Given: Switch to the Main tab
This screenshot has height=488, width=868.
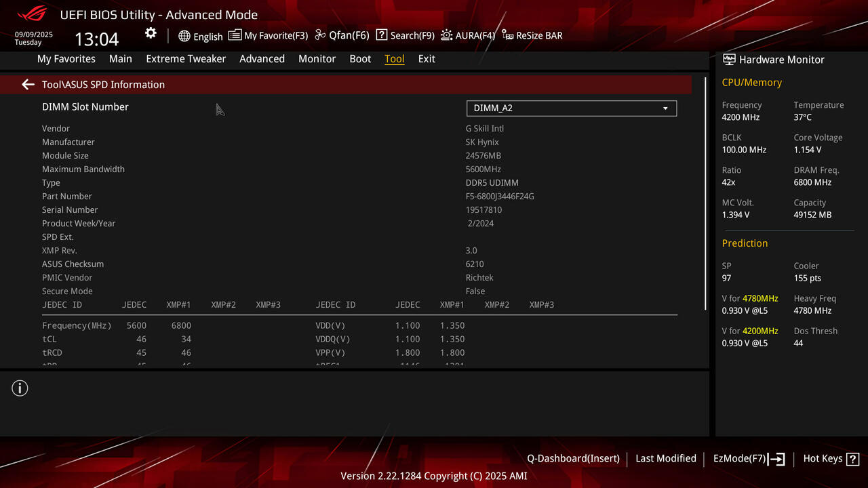Looking at the screenshot, I should [121, 59].
